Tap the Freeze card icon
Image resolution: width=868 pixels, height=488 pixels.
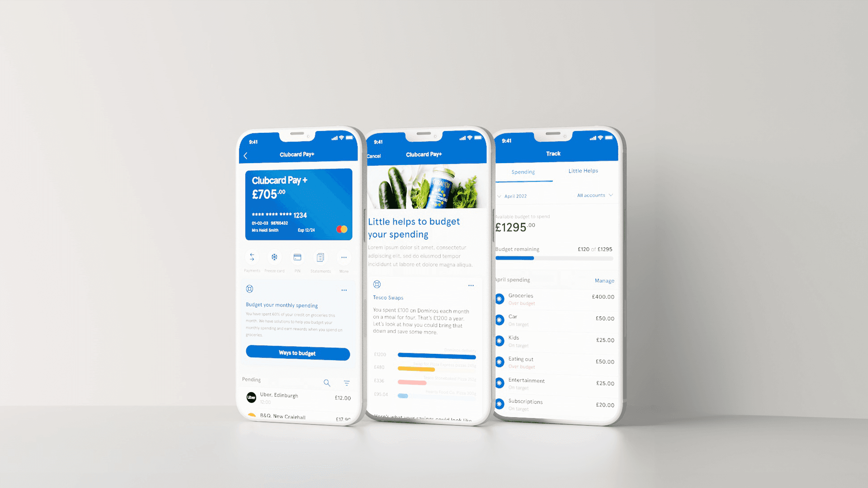click(274, 258)
